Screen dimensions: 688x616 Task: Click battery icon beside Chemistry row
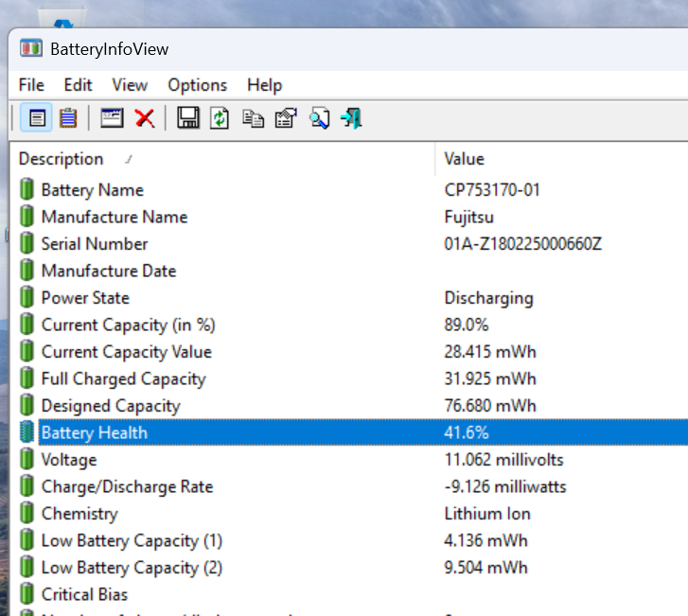tap(26, 513)
